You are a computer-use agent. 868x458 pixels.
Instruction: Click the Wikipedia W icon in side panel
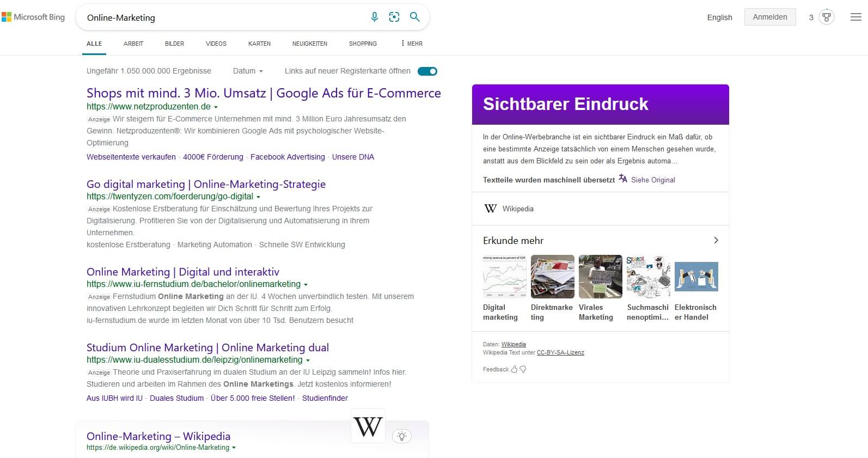pos(491,209)
